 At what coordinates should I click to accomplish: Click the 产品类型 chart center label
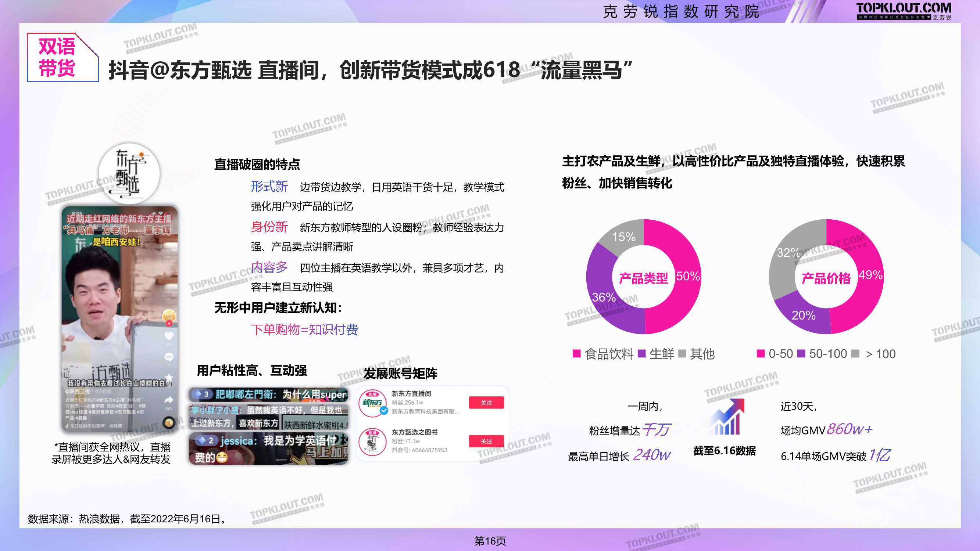pyautogui.click(x=643, y=278)
